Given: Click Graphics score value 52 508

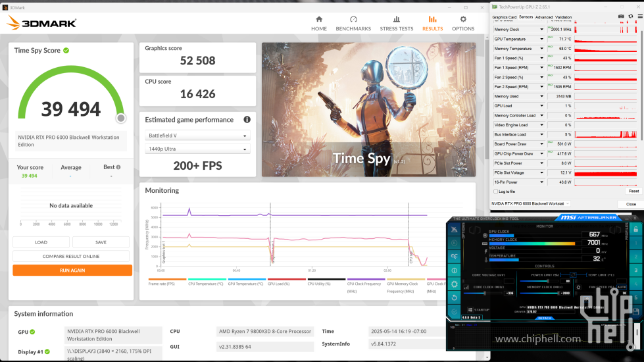Looking at the screenshot, I should tap(197, 61).
